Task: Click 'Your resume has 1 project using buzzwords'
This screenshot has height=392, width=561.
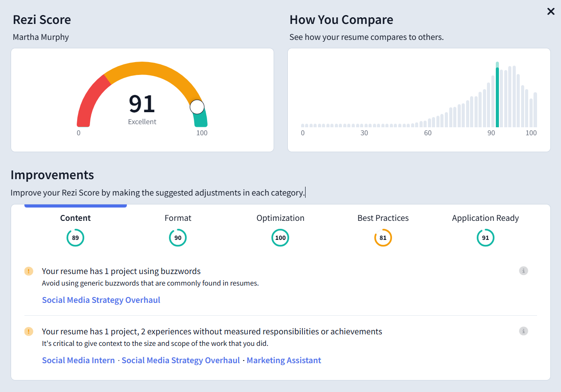Action: click(x=121, y=271)
